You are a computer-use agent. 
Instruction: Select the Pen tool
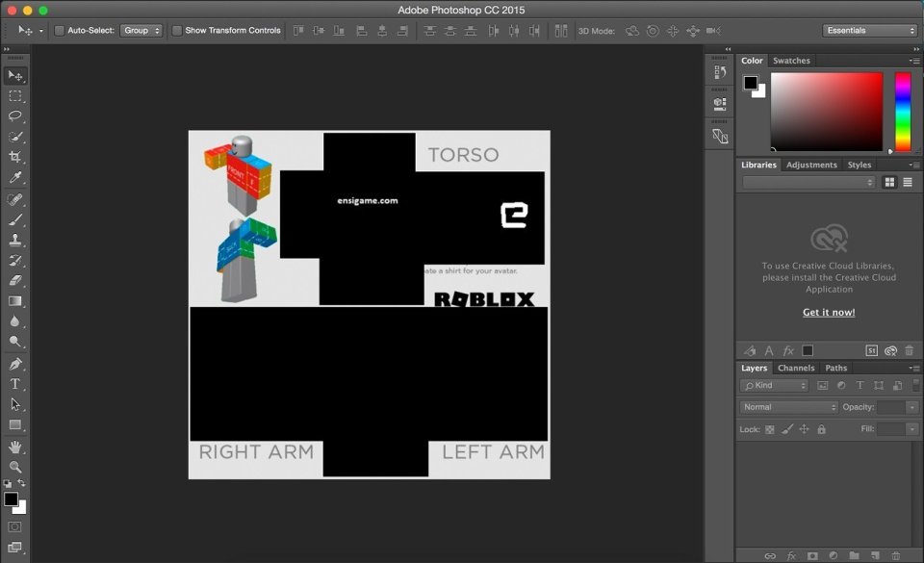(x=14, y=364)
